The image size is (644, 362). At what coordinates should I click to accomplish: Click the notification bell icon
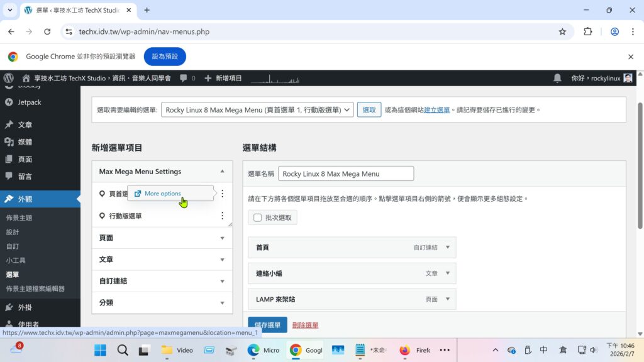[x=557, y=78]
